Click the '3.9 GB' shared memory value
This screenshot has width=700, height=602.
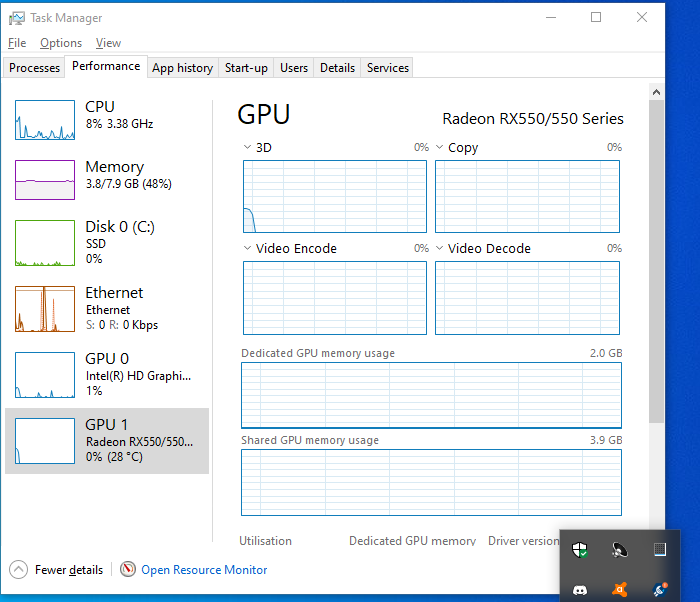coord(606,440)
